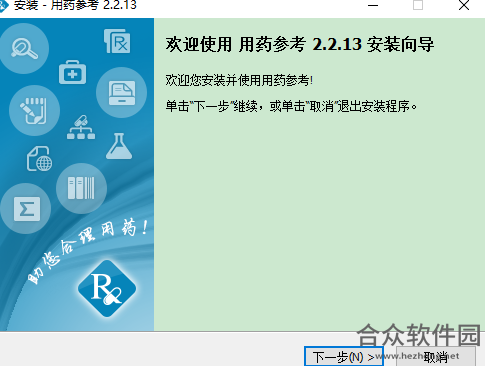Click the library books icon

tap(81, 188)
